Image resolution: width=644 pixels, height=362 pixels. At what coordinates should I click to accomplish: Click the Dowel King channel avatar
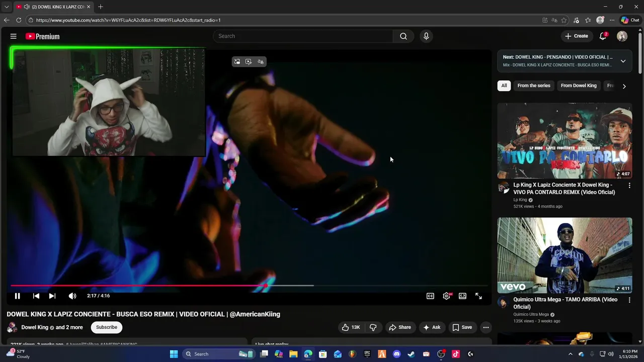point(12,327)
